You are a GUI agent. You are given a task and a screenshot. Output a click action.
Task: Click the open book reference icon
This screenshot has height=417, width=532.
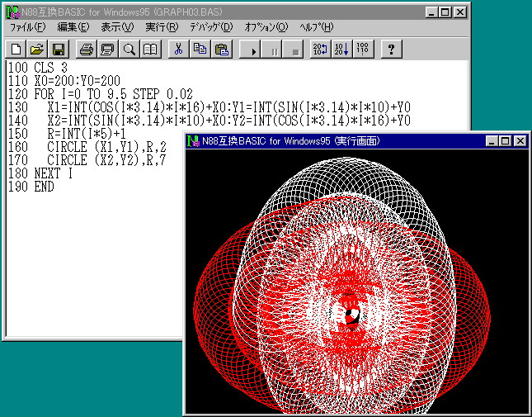click(x=150, y=50)
